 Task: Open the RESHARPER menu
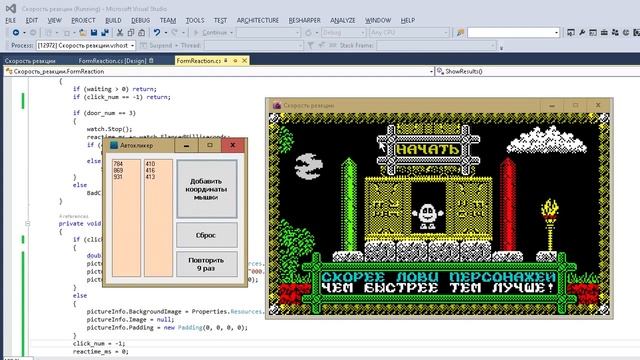304,20
